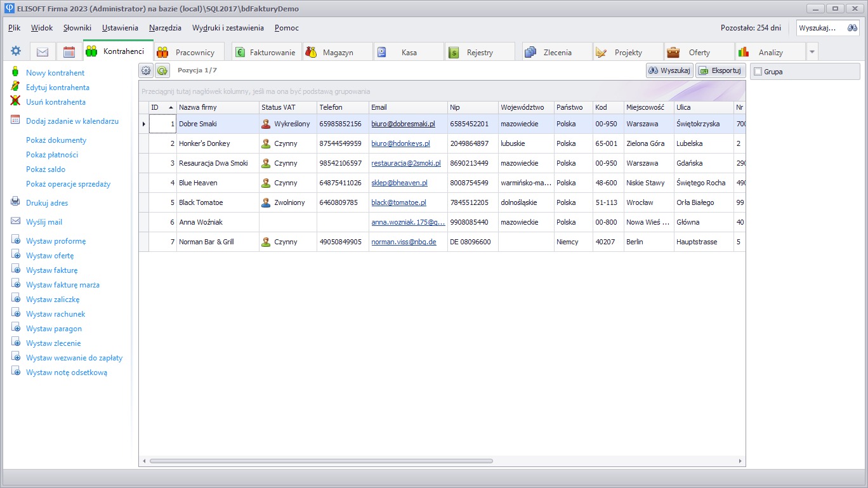Click the right arrow of the horizontal scrollbar
Viewport: 868px width, 488px height.
click(740, 461)
